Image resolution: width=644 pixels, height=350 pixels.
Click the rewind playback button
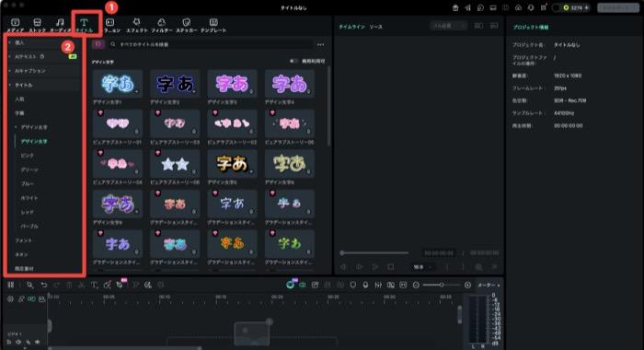[x=343, y=267]
